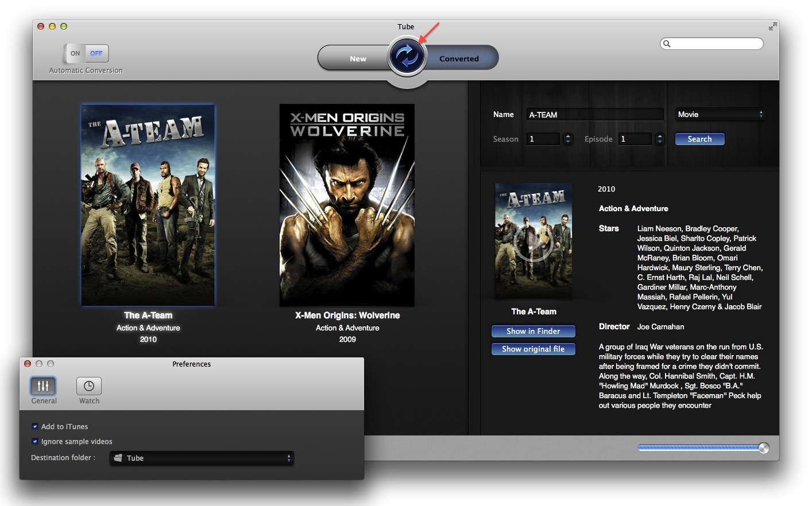Switch to the Converted tab
This screenshot has width=812, height=506.
(459, 59)
